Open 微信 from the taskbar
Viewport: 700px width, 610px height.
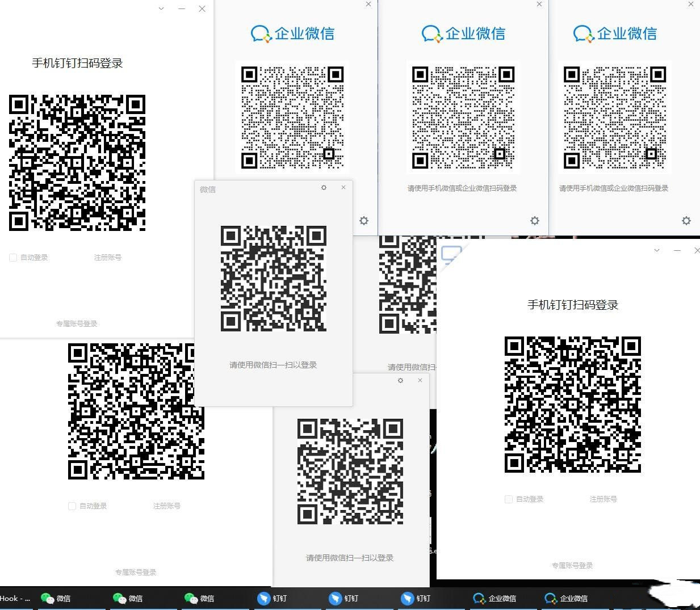(x=55, y=598)
